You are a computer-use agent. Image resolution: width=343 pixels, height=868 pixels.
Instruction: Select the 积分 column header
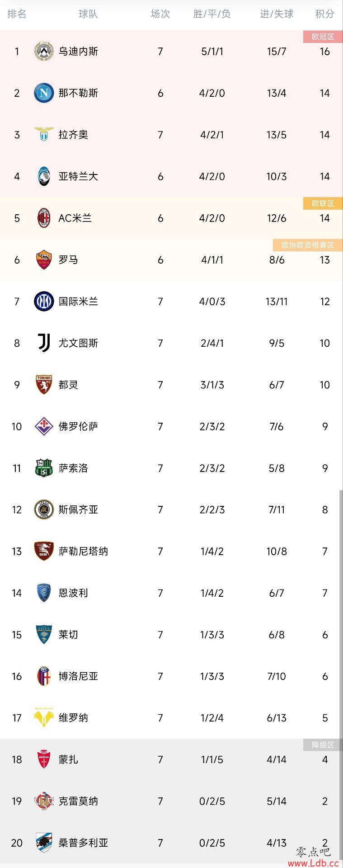point(325,14)
